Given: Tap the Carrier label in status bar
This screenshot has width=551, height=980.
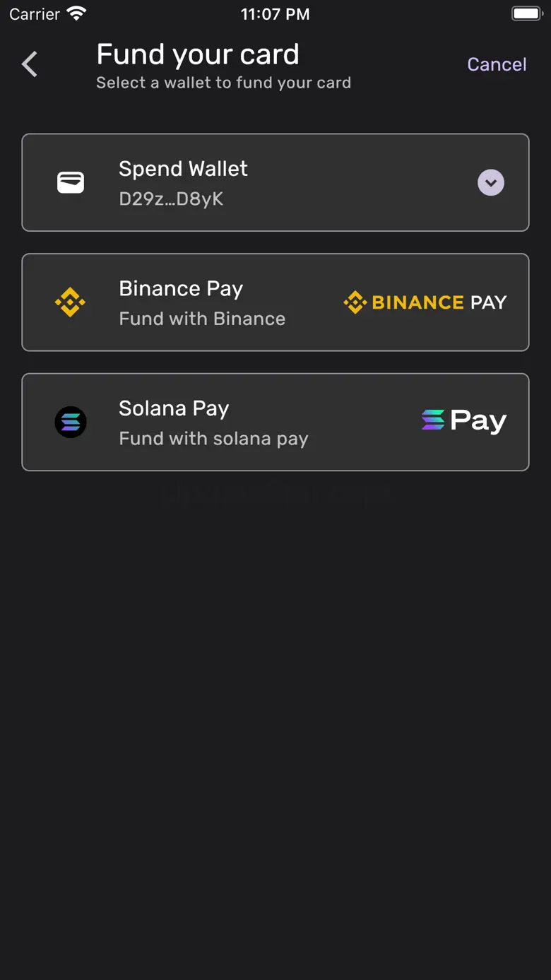Looking at the screenshot, I should click(x=35, y=14).
